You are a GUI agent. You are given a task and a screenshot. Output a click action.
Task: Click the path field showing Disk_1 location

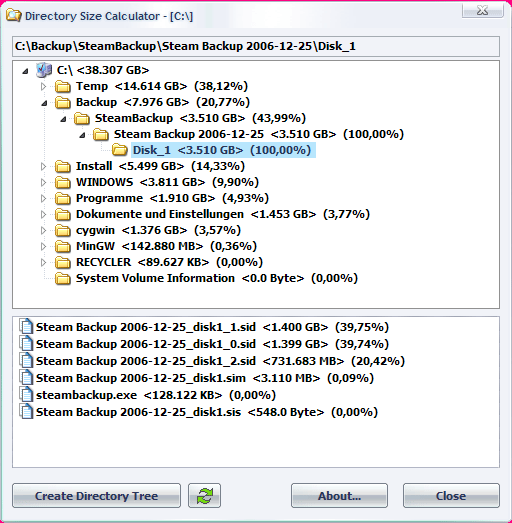coord(256,46)
